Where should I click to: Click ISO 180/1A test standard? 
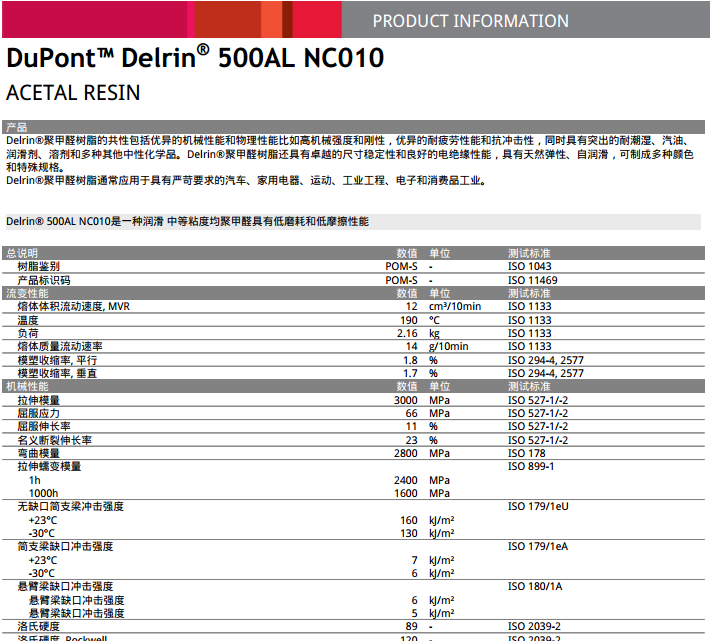click(x=535, y=586)
